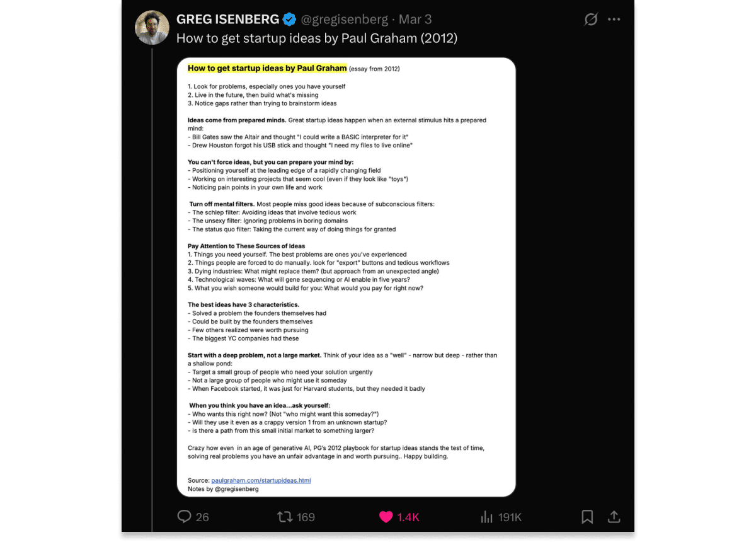Open the tweet text about startup ideas
Image resolution: width=756 pixels, height=542 pixels.
pos(317,38)
